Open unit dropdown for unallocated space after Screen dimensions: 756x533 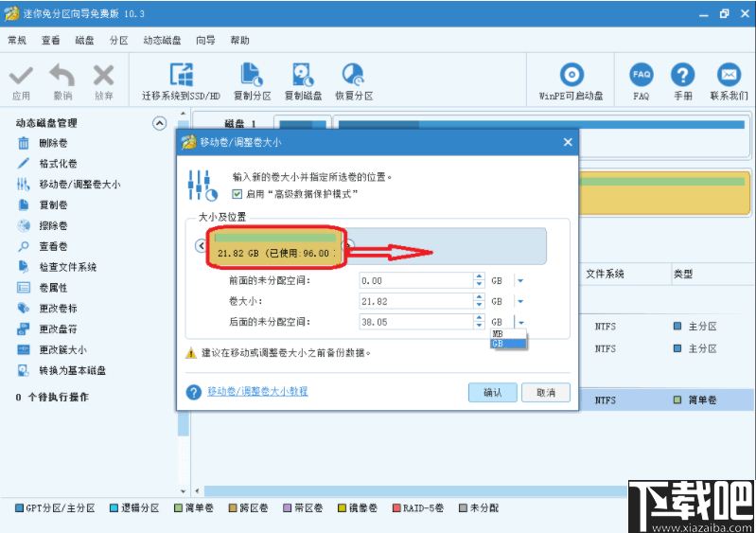(x=520, y=322)
